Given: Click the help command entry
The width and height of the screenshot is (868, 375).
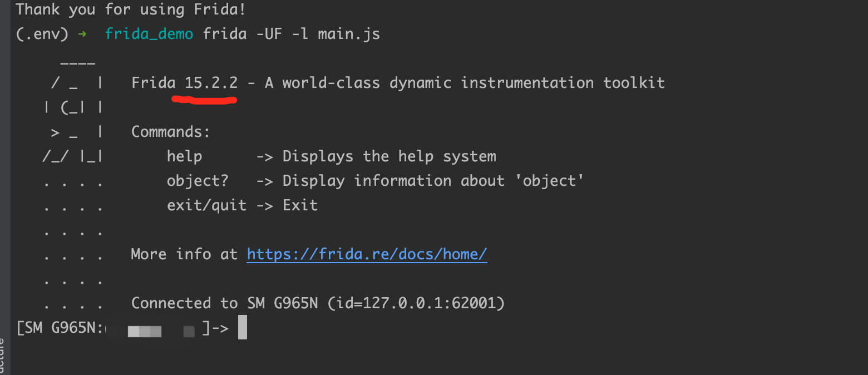Looking at the screenshot, I should coord(184,156).
